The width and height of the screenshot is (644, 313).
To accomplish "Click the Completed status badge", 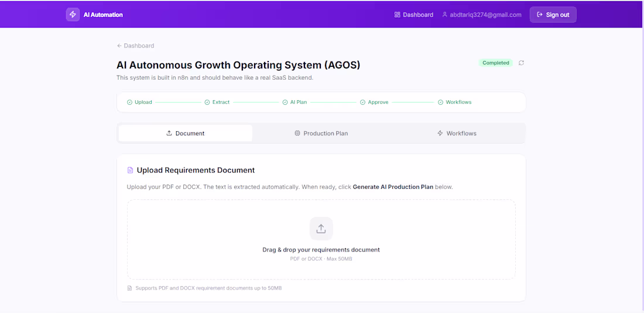I will [496, 63].
